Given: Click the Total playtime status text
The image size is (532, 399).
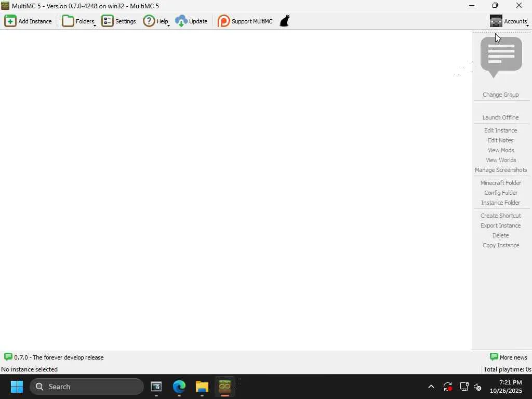Looking at the screenshot, I should pos(507,369).
